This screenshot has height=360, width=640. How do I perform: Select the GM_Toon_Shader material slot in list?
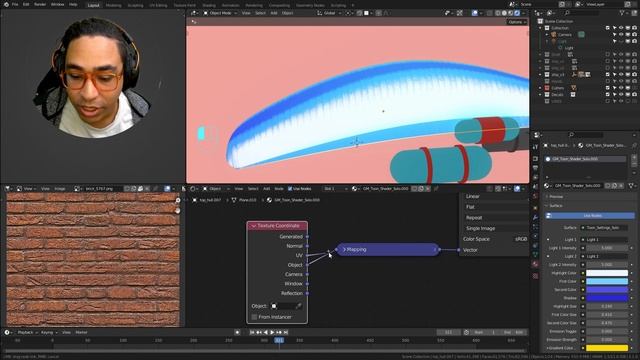585,159
